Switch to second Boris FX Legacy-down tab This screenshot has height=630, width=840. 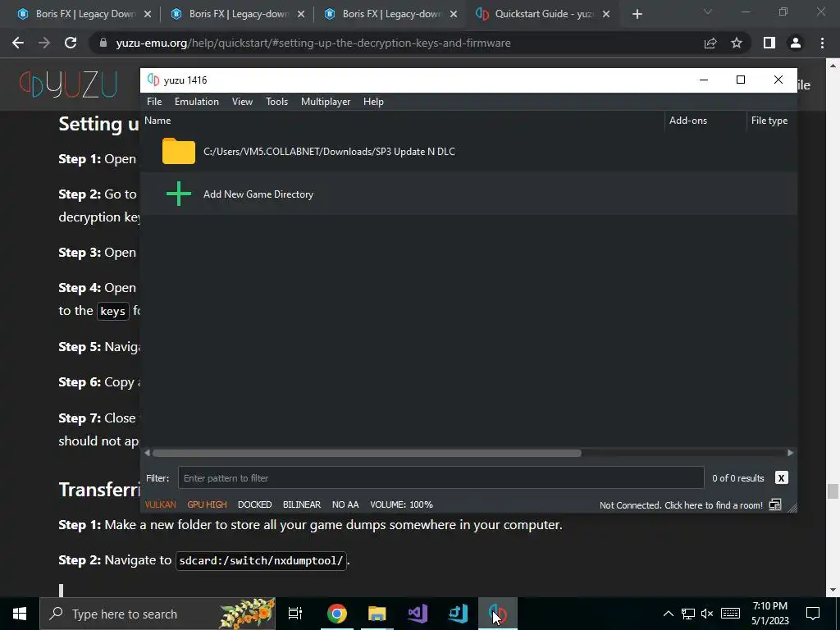pyautogui.click(x=239, y=14)
